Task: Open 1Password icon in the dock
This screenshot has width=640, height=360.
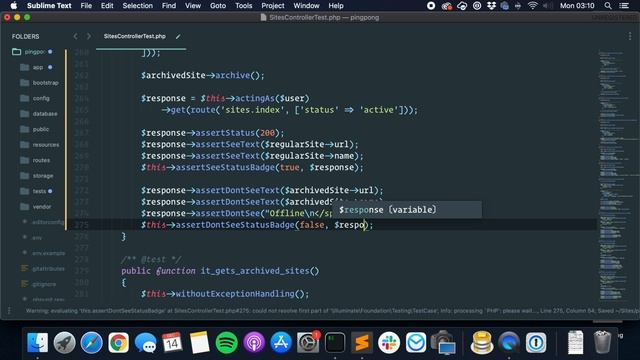Action: click(536, 342)
